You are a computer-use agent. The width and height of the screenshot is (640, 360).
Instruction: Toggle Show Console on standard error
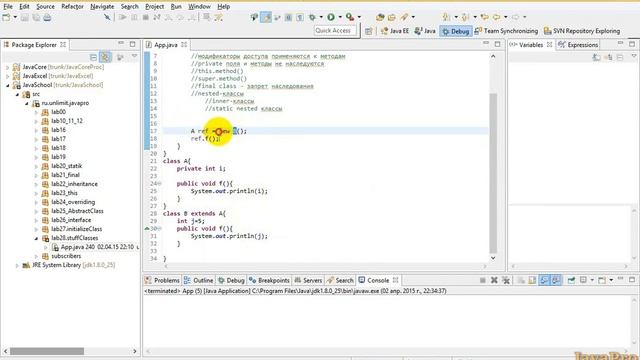click(x=556, y=280)
